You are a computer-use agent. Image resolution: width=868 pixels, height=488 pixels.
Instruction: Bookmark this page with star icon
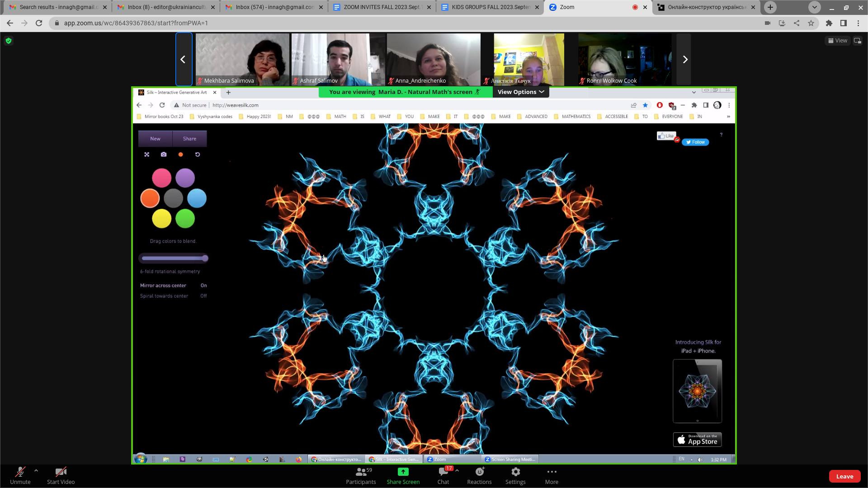[811, 23]
